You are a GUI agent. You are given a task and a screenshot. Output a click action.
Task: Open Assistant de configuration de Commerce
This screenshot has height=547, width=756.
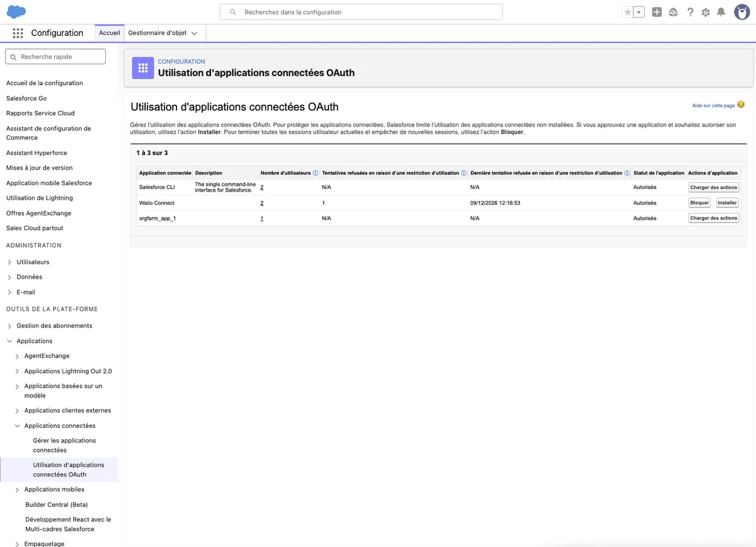tap(49, 133)
